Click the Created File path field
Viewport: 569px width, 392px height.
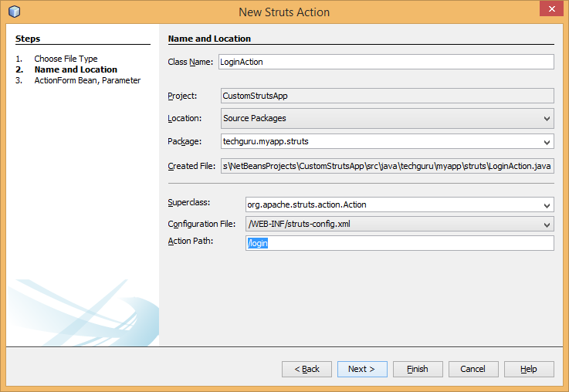click(x=388, y=166)
